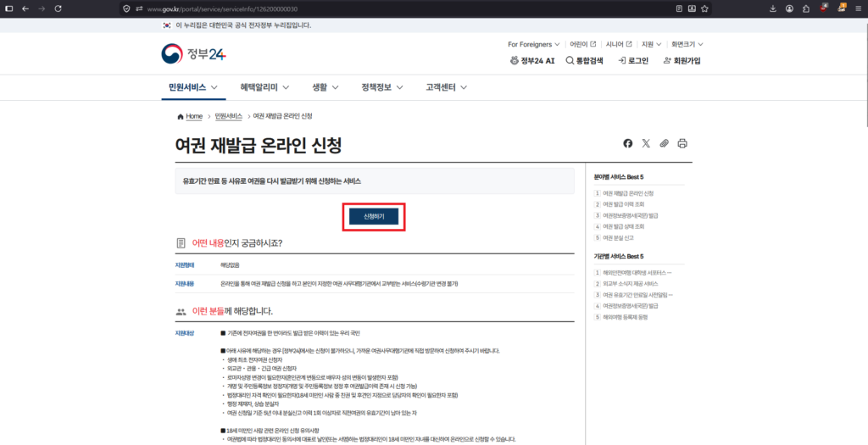Open the 시니어 external link
Viewport: 868px width, 445px height.
(618, 44)
